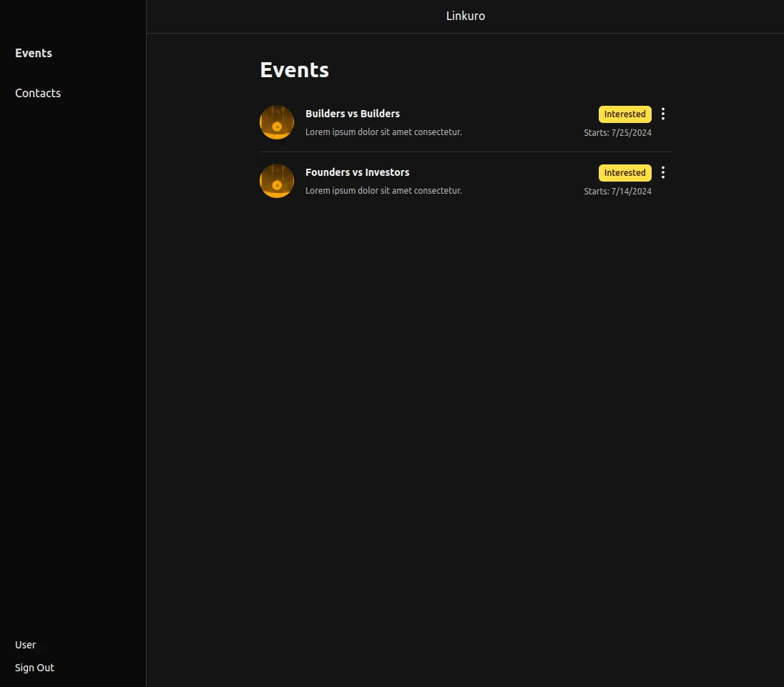Click the Builders vs Builders event avatar
This screenshot has width=784, height=687.
point(277,122)
